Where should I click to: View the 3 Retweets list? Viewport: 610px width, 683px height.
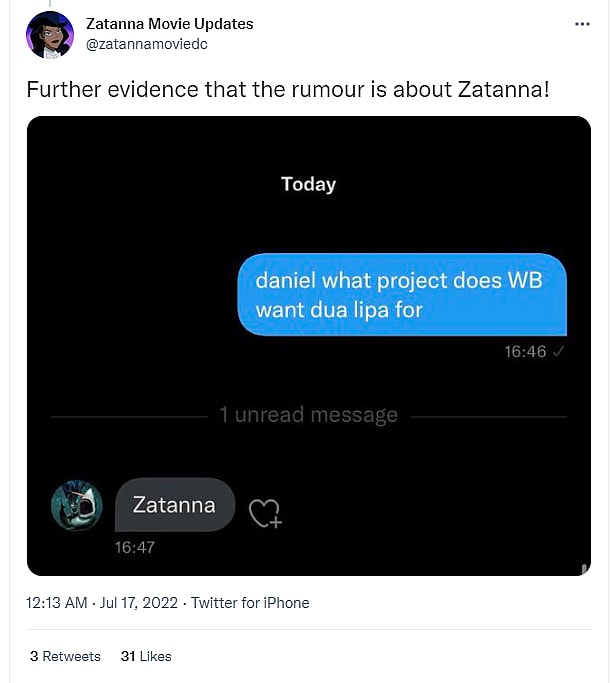65,656
